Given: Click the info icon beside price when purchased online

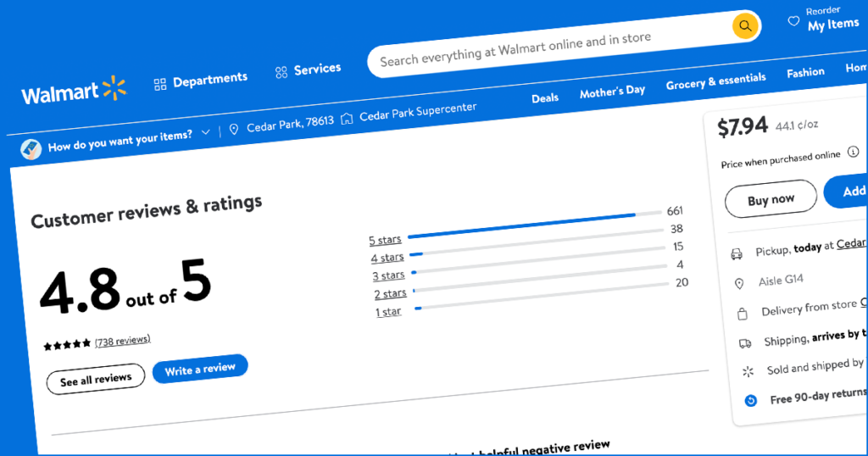Looking at the screenshot, I should (853, 152).
